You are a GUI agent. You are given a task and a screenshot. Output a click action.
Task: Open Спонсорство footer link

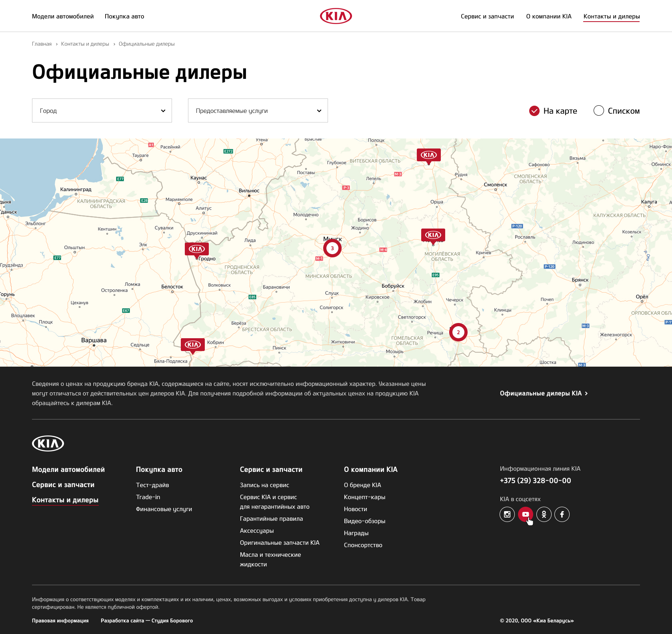pyautogui.click(x=363, y=545)
